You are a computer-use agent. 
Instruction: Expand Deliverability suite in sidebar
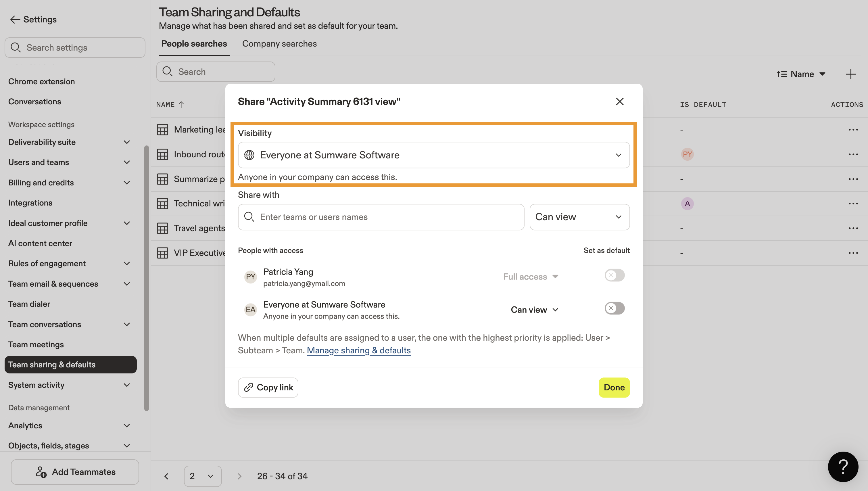127,142
